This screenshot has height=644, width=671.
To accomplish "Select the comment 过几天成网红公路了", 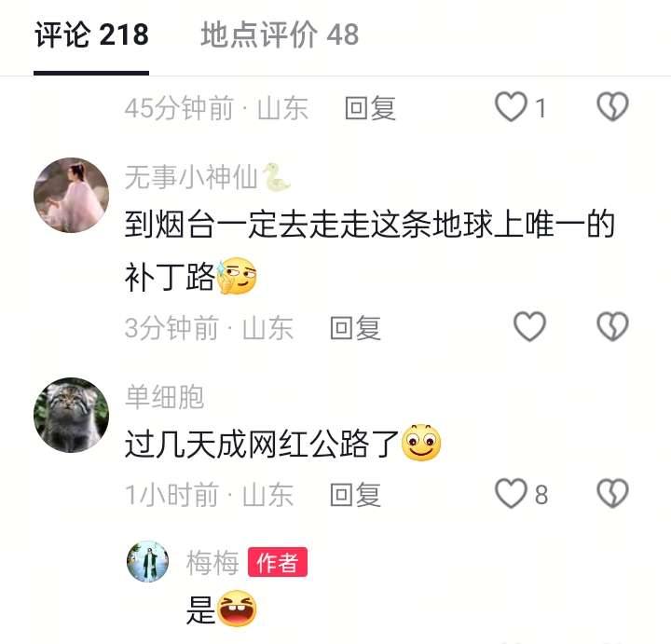I will [x=282, y=444].
